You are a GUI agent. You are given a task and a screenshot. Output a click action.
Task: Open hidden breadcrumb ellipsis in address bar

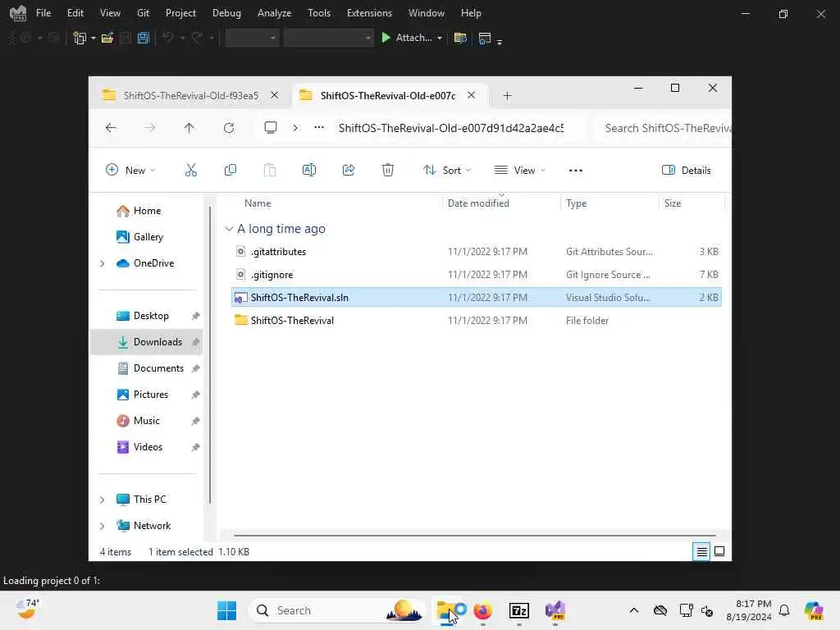tap(319, 127)
